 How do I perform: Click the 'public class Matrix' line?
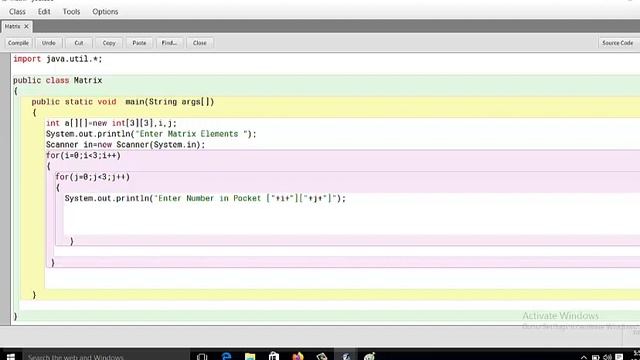click(58, 80)
